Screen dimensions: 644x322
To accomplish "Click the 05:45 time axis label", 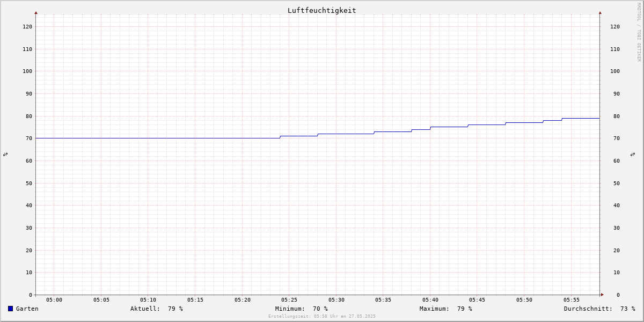I will click(478, 300).
